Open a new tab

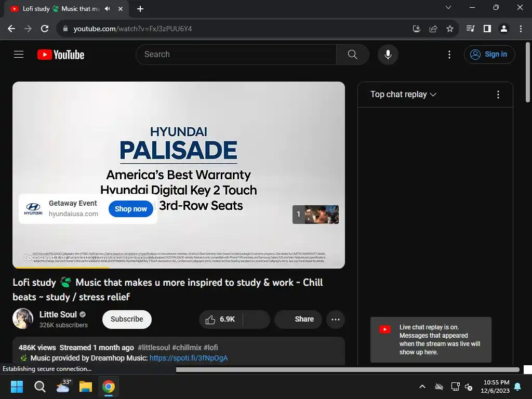tap(140, 9)
